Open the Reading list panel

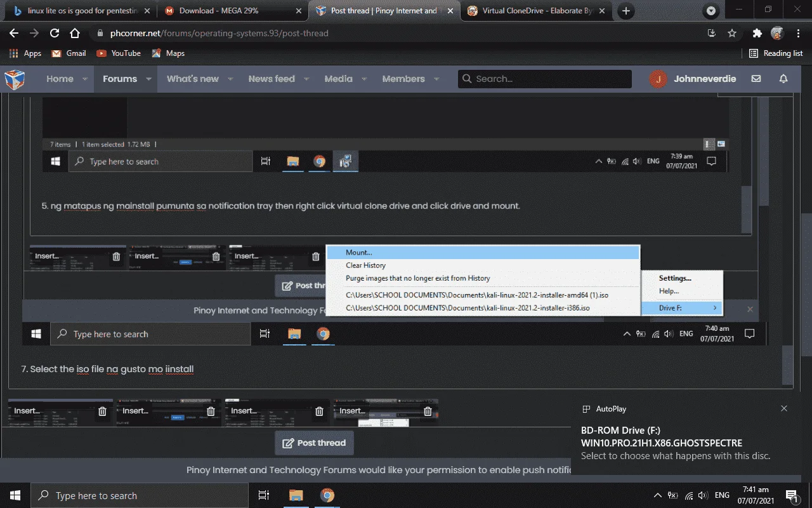776,53
